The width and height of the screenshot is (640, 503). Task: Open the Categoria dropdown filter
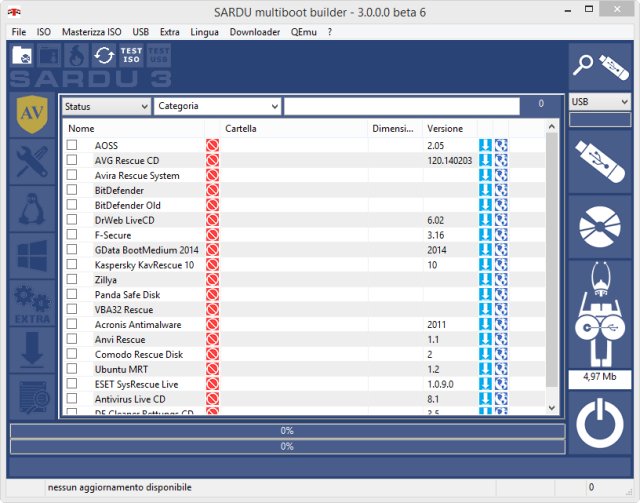click(217, 107)
